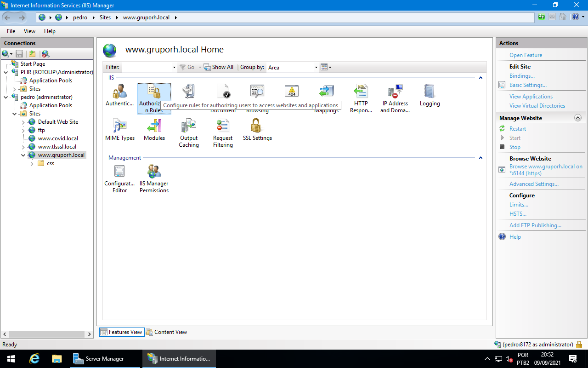588x368 pixels.
Task: Open the View menu
Action: (x=29, y=31)
